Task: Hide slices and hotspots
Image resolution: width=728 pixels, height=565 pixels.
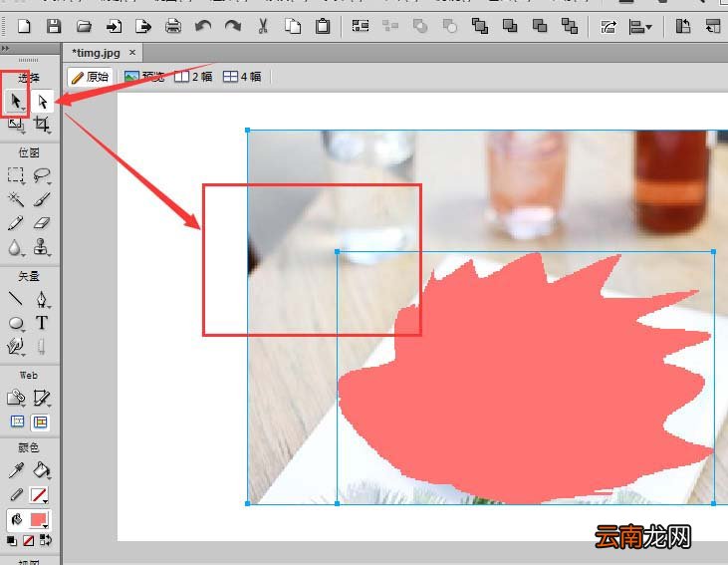Action: coord(17,422)
